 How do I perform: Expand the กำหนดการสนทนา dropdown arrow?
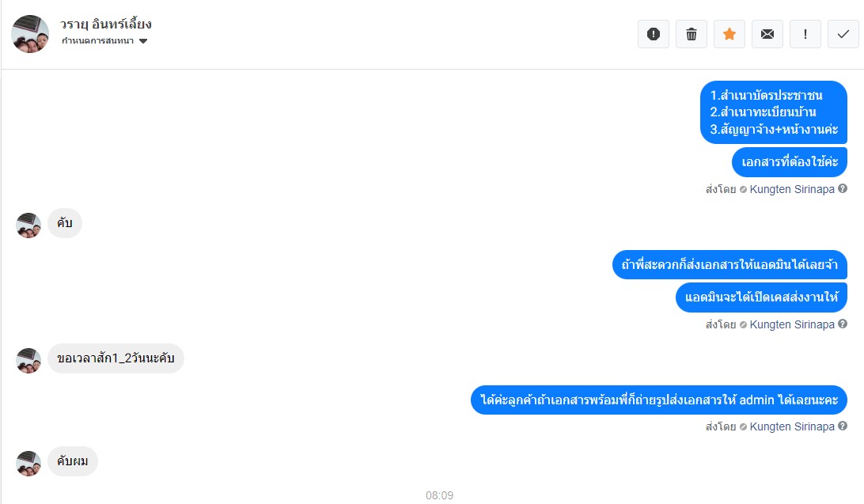click(143, 41)
